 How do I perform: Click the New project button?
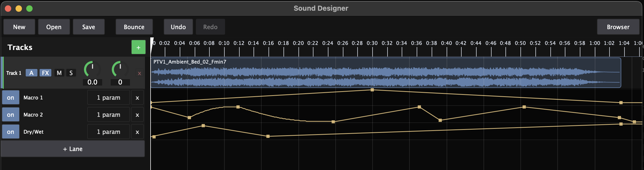tap(19, 27)
